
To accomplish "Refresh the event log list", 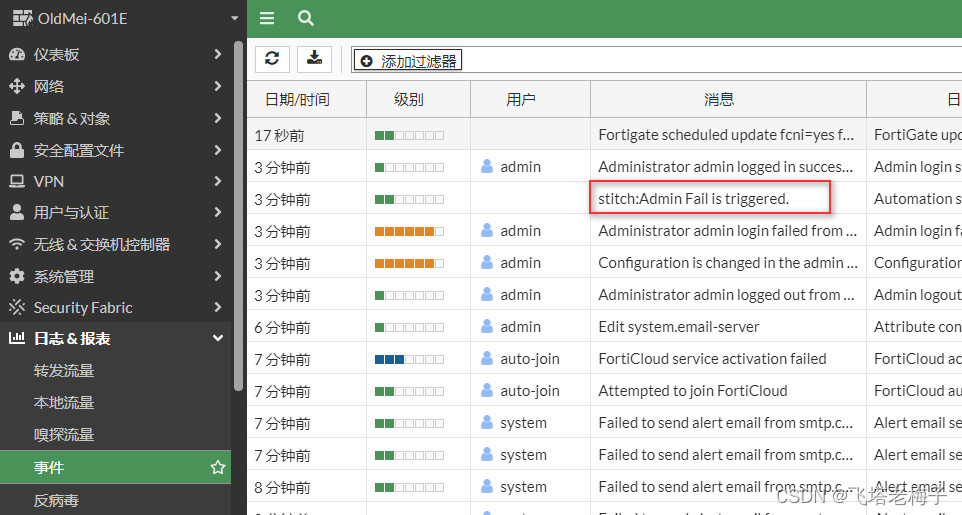I will [272, 59].
